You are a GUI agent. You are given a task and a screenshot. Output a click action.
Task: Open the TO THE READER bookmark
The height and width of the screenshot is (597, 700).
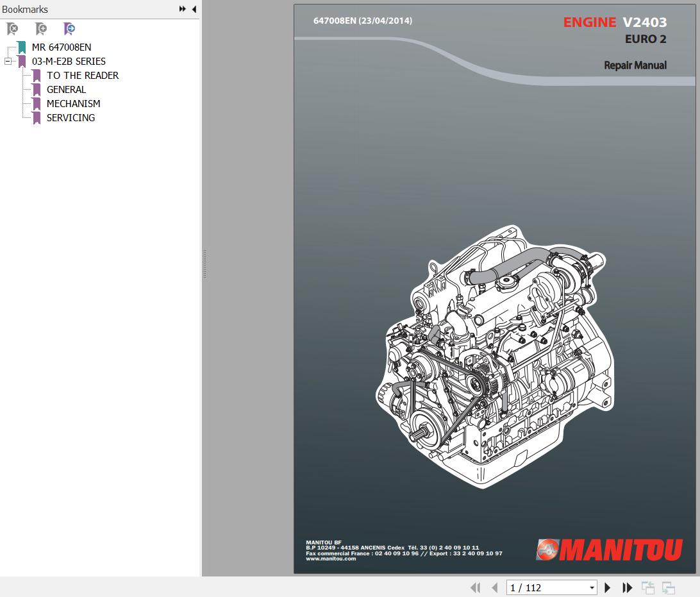coord(83,76)
